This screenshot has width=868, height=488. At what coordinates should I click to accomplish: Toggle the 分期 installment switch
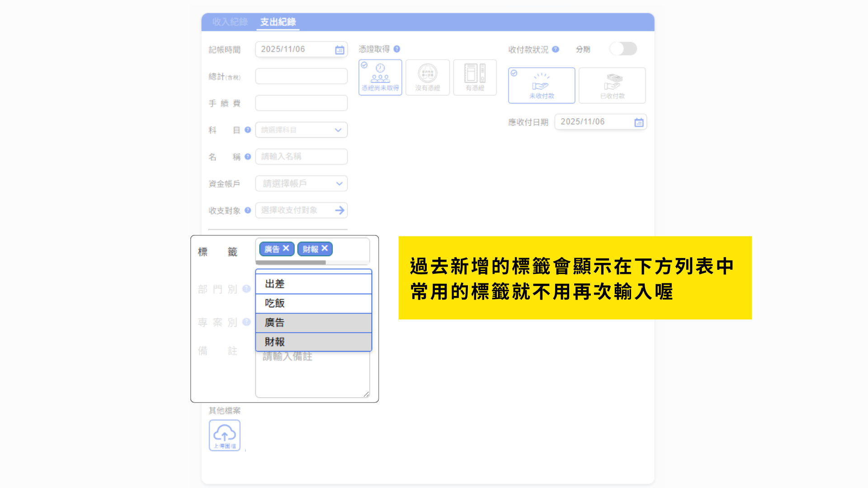623,49
